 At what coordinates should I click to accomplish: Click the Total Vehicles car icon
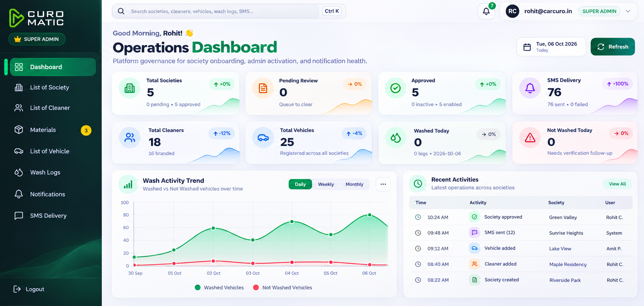tap(263, 138)
